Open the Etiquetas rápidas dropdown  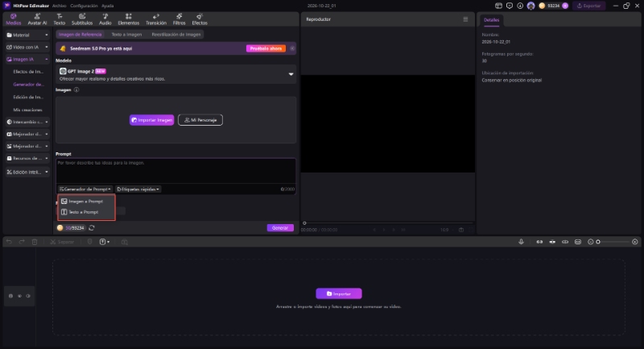coord(138,189)
